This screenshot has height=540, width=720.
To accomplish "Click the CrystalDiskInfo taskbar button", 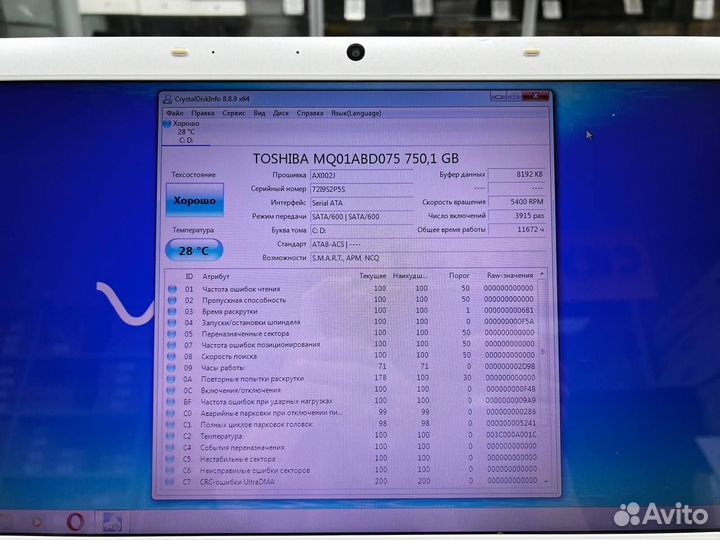I will [x=112, y=523].
